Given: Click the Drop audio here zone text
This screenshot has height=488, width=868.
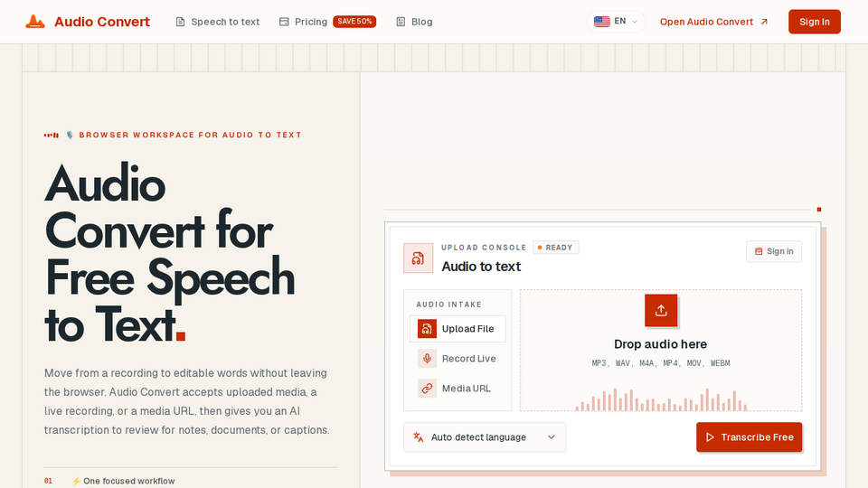Looking at the screenshot, I should point(660,344).
